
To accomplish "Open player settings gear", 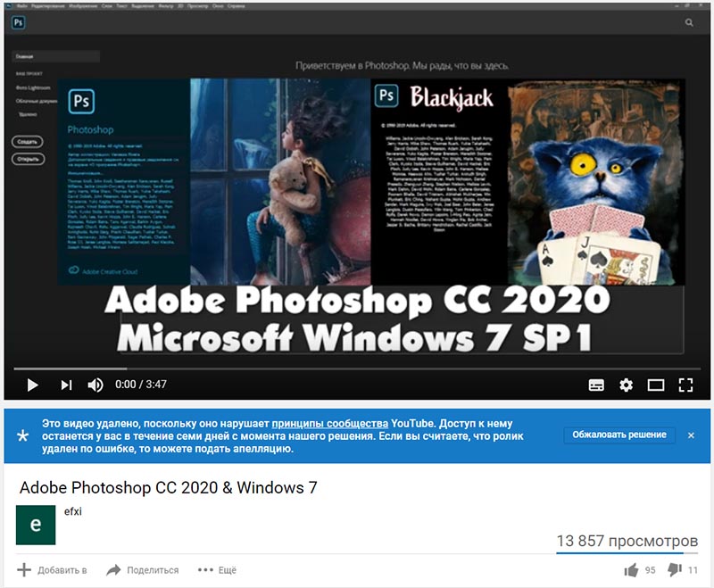I will [627, 385].
